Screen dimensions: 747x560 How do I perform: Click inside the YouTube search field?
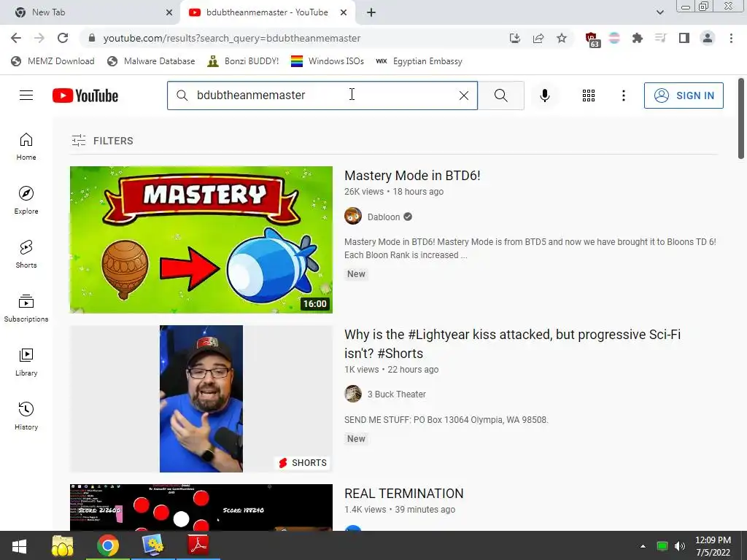coord(322,96)
